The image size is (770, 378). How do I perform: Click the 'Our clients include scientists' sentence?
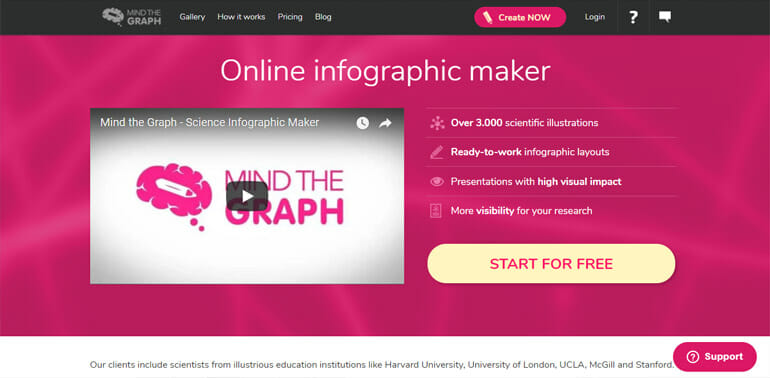[382, 365]
